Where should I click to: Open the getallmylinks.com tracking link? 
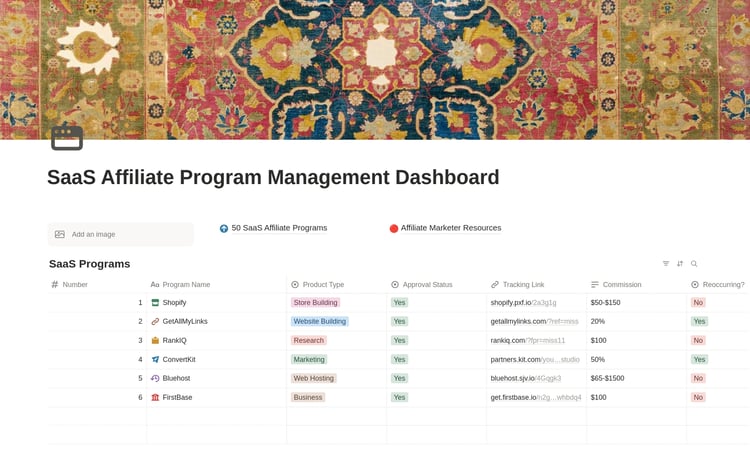(x=534, y=322)
